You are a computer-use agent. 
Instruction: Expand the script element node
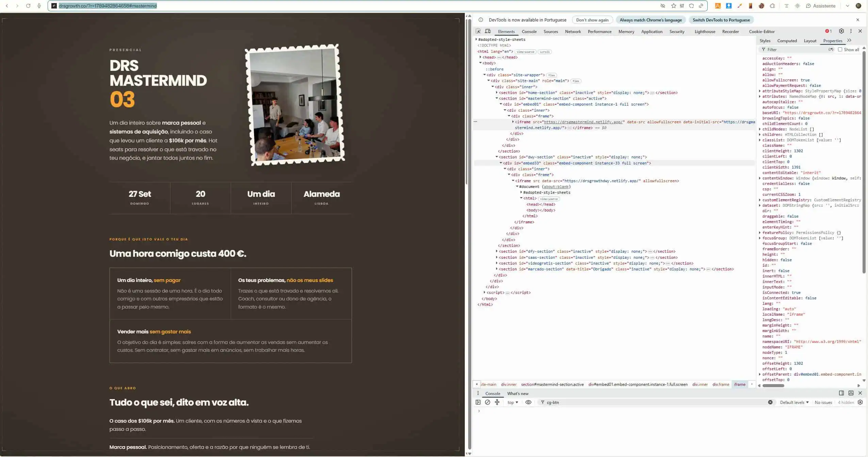[485, 293]
